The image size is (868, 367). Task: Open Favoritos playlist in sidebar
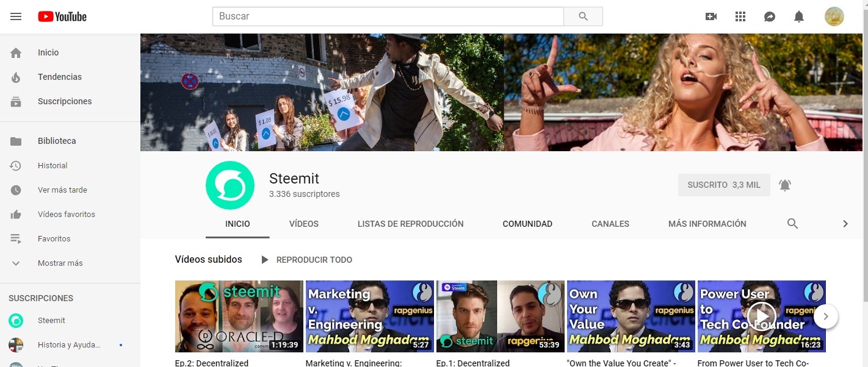click(70, 238)
